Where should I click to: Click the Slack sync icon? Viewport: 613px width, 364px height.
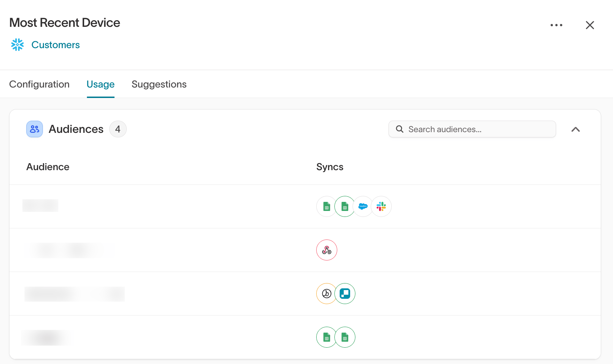point(381,206)
